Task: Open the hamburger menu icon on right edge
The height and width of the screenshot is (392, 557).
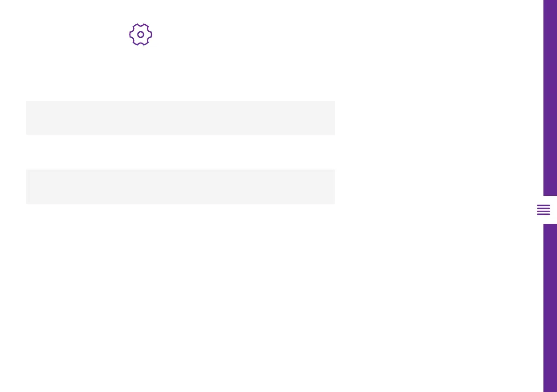Action: [x=543, y=210]
